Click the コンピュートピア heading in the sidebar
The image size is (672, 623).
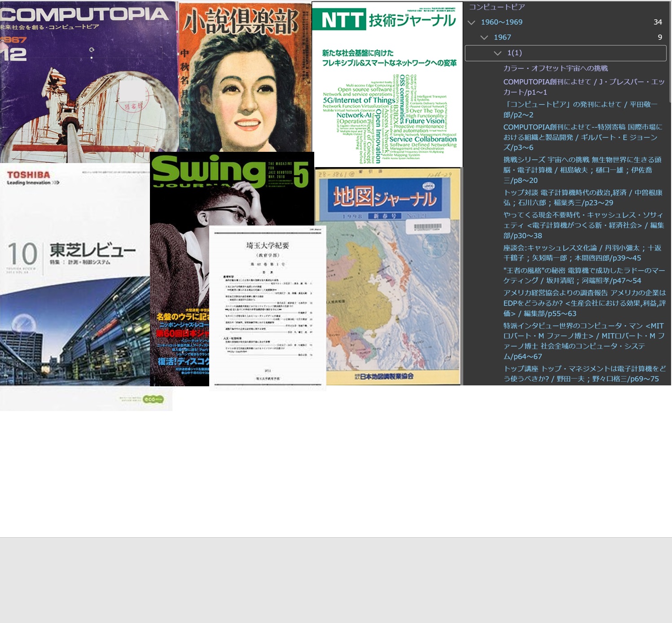(497, 7)
